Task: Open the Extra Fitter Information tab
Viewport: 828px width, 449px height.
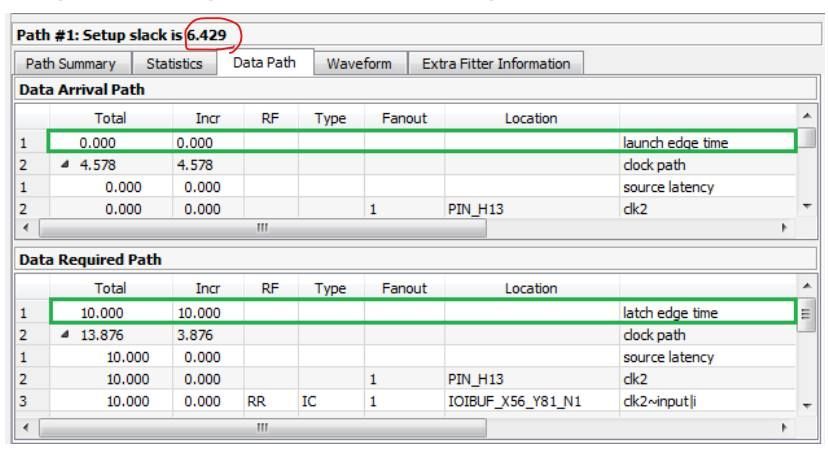Action: [496, 63]
